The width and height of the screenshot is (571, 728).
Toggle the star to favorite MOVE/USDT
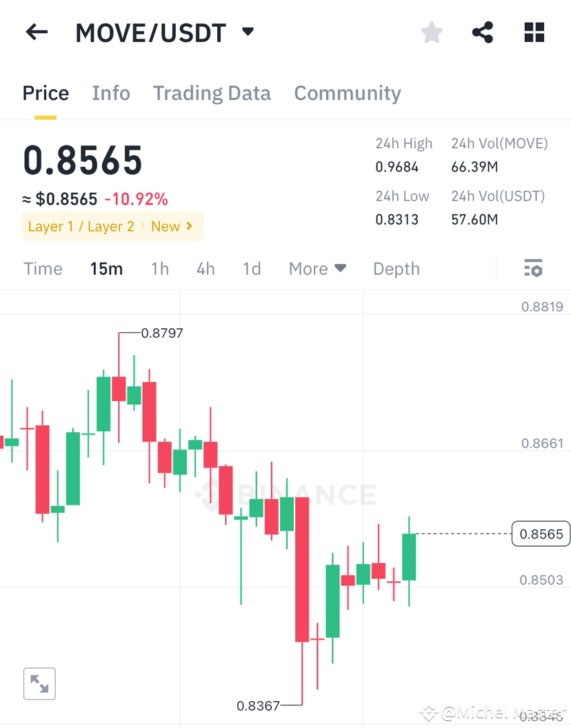tap(432, 32)
